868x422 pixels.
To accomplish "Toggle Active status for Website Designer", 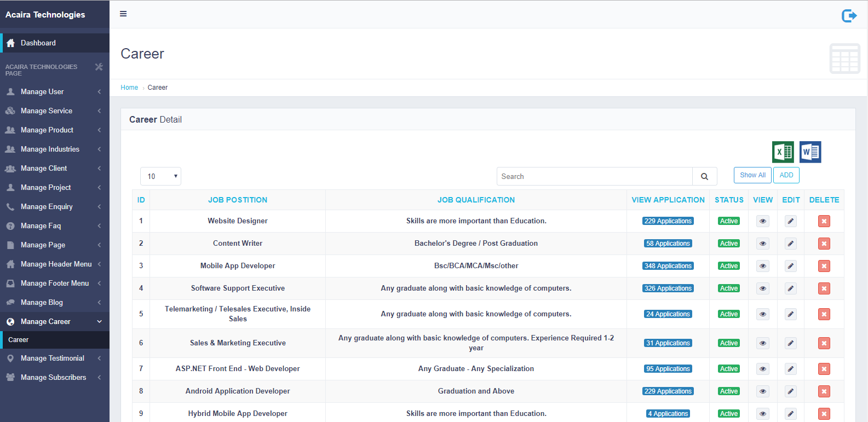I will [728, 221].
